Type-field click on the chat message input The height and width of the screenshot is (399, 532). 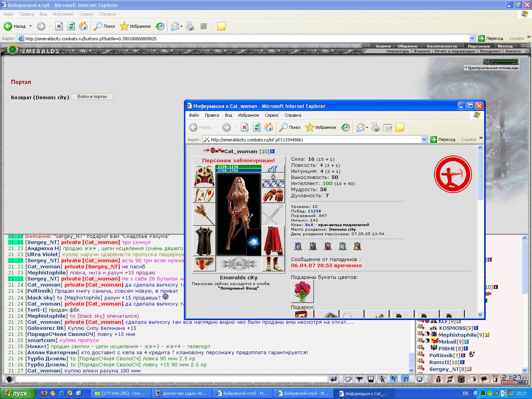pos(172,379)
